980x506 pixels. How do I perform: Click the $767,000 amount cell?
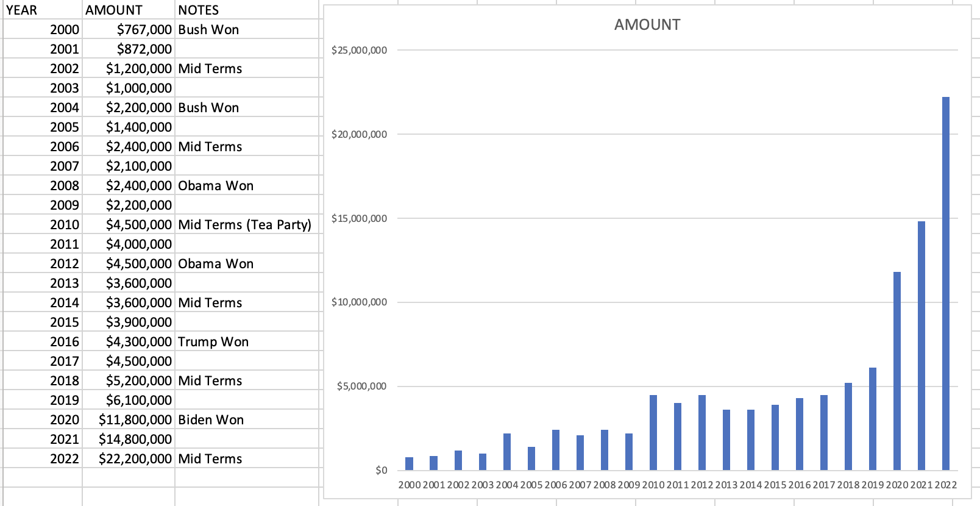pyautogui.click(x=144, y=29)
